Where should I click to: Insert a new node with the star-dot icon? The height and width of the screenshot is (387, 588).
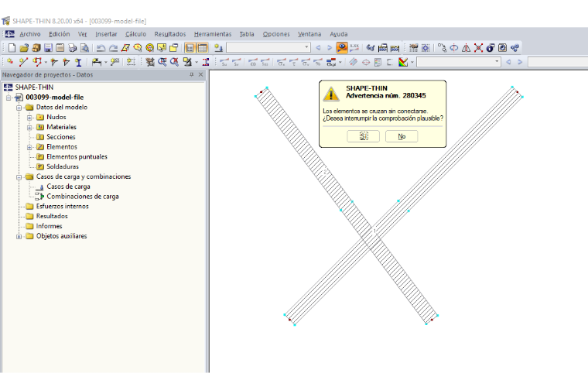click(x=10, y=62)
